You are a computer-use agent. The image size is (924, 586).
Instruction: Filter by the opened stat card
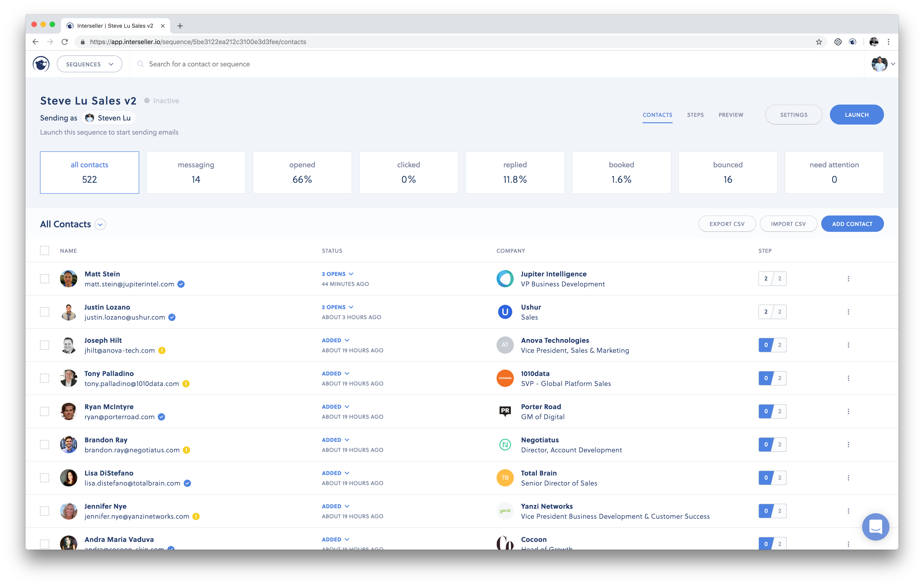pyautogui.click(x=302, y=173)
